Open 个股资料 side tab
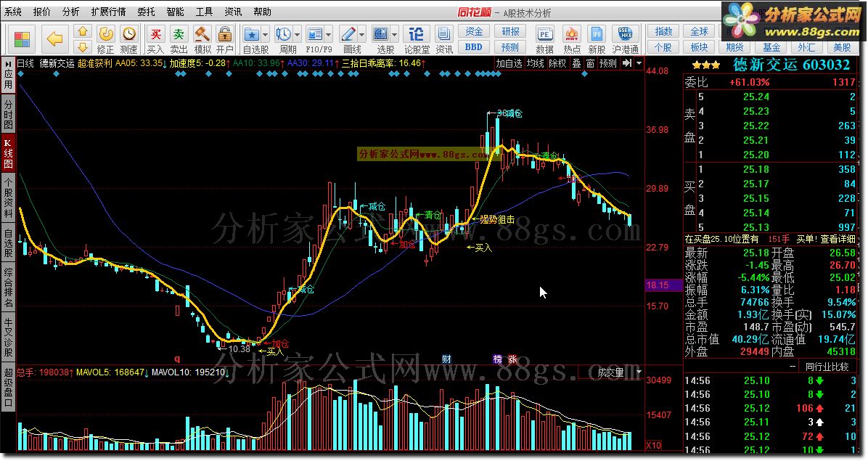Screen dimensions: 868x461 tap(8, 197)
